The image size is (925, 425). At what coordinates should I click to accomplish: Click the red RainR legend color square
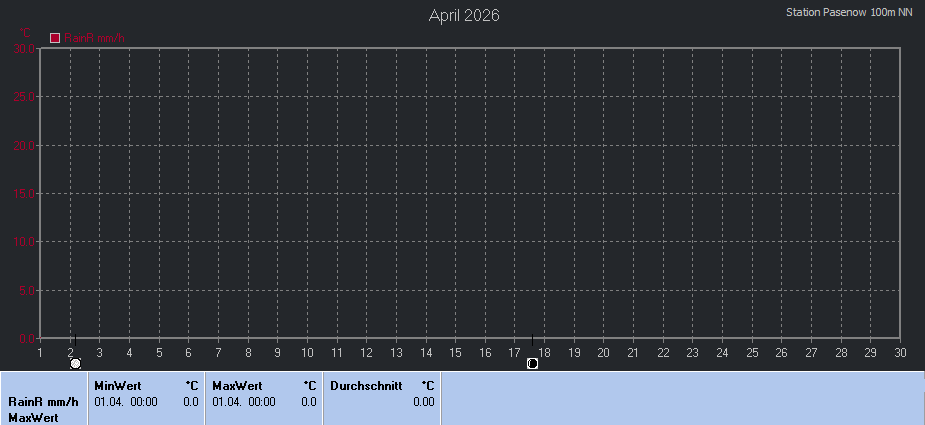click(x=55, y=38)
